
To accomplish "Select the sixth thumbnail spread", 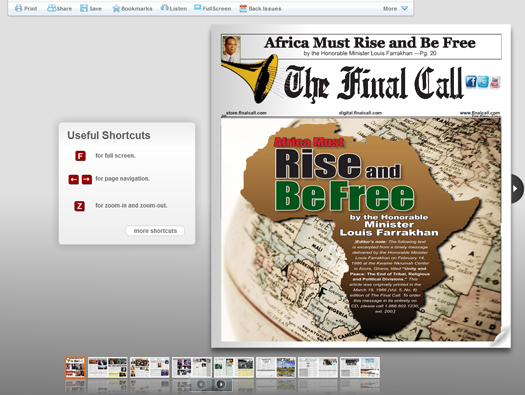I will pyautogui.click(x=276, y=368).
